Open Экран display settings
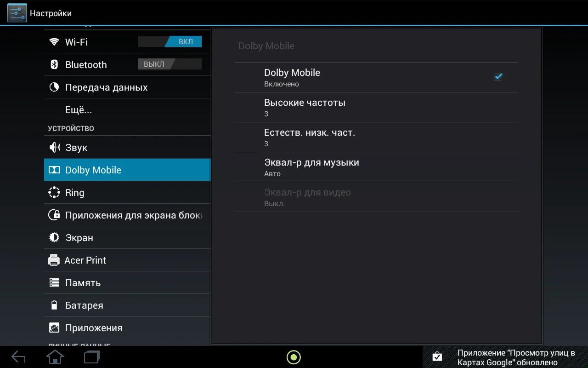This screenshot has height=368, width=588. (127, 237)
